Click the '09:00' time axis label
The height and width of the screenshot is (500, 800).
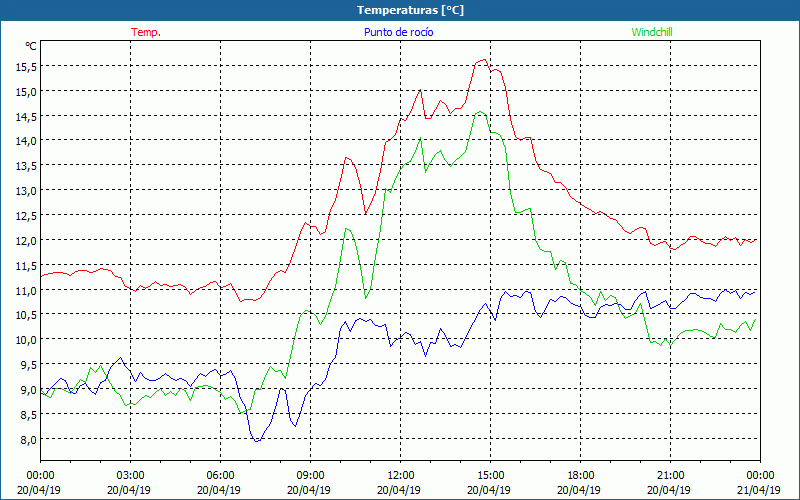[x=310, y=476]
